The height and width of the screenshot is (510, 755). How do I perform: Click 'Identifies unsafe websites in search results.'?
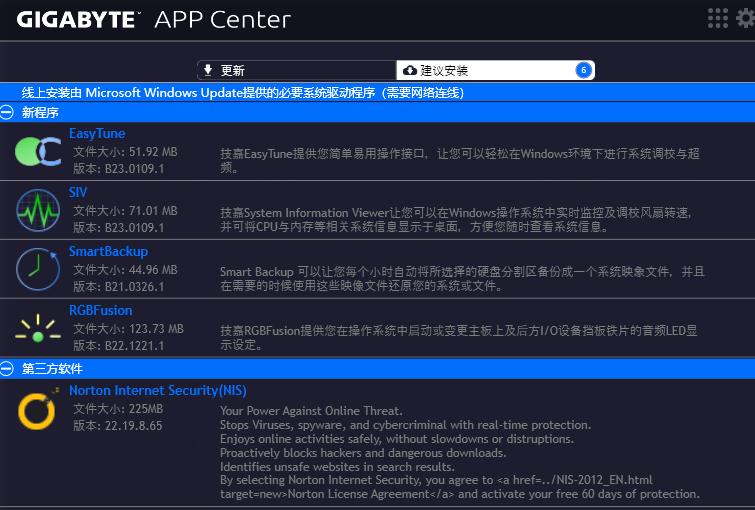pos(337,467)
